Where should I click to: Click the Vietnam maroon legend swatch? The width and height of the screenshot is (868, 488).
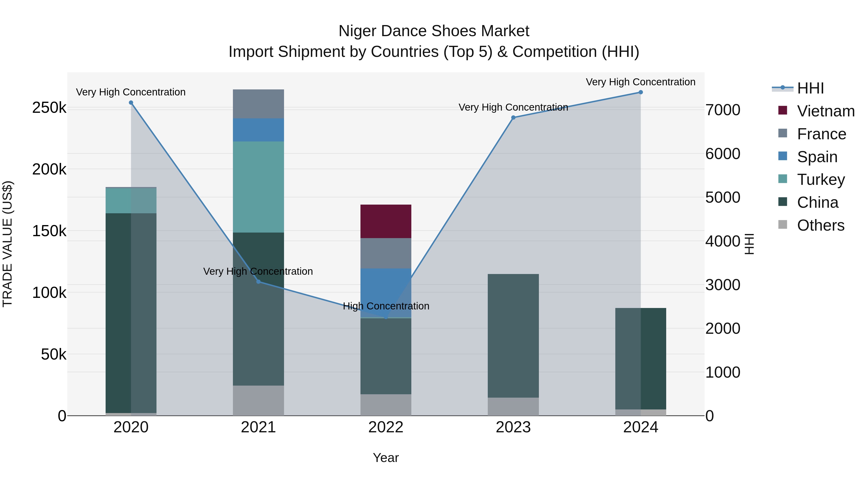[x=783, y=110]
